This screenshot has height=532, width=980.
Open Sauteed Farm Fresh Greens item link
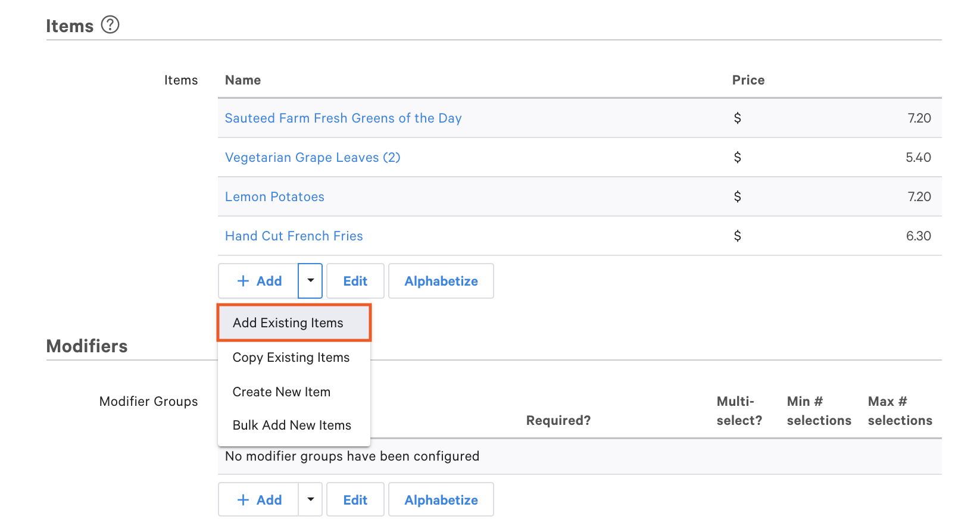(x=343, y=118)
